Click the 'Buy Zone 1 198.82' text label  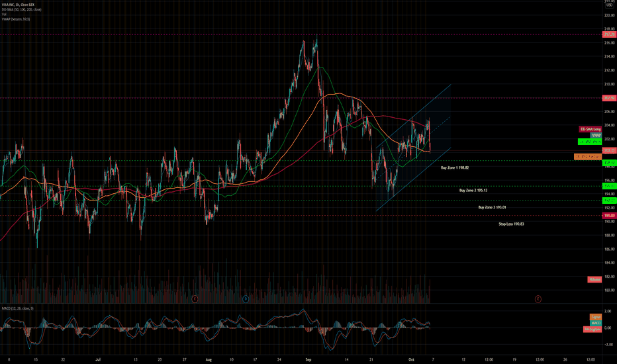pos(455,167)
